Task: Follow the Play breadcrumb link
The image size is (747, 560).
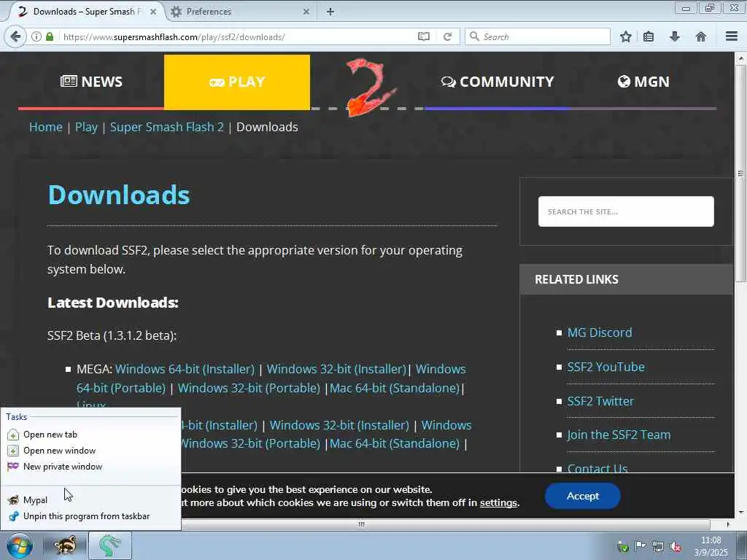Action: pyautogui.click(x=86, y=127)
